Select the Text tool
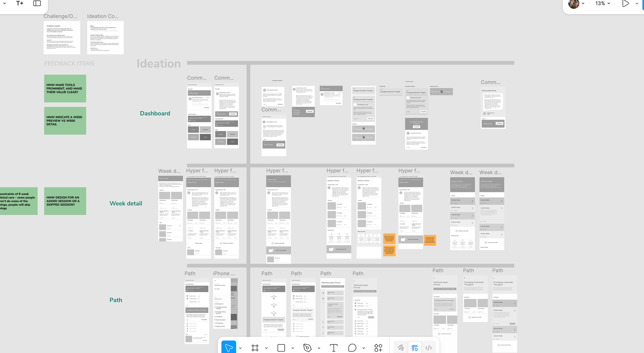Screen dimensions: 644x353 [x=333, y=348]
